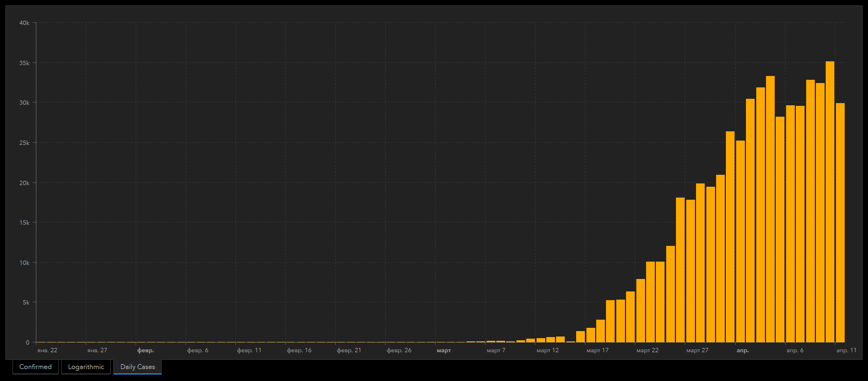
Task: Click the bold апр. month label
Action: pos(743,351)
